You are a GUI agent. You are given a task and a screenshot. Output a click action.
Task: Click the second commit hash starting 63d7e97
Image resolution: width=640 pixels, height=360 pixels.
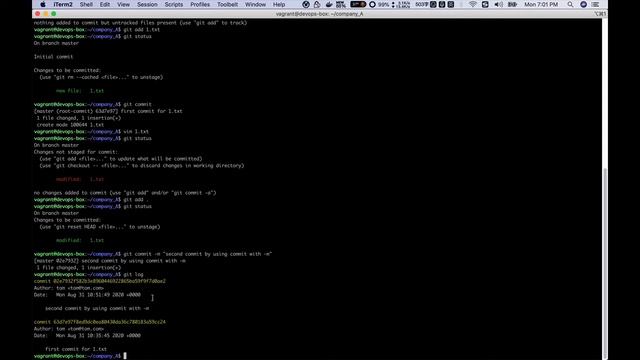point(109,322)
